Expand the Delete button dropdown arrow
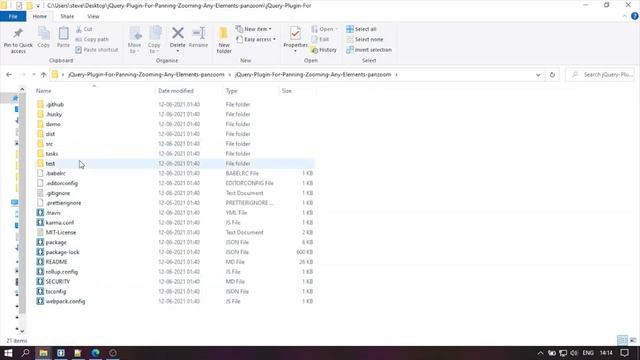640x360 pixels. pyautogui.click(x=178, y=51)
